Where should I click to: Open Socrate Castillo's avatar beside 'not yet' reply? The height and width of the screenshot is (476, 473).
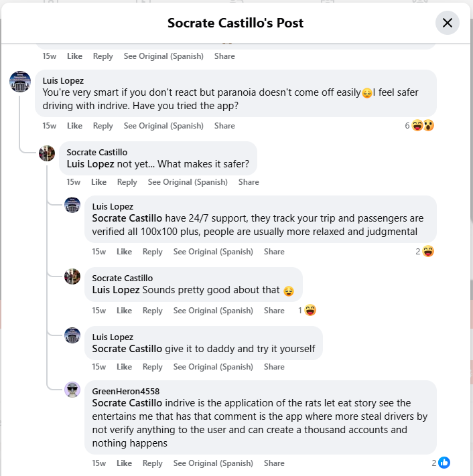[x=47, y=153]
